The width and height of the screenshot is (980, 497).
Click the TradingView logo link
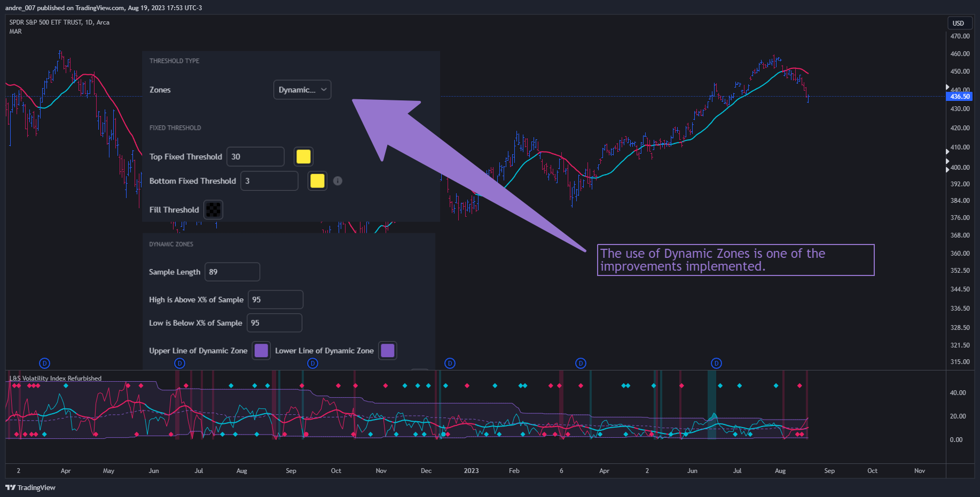click(x=30, y=487)
